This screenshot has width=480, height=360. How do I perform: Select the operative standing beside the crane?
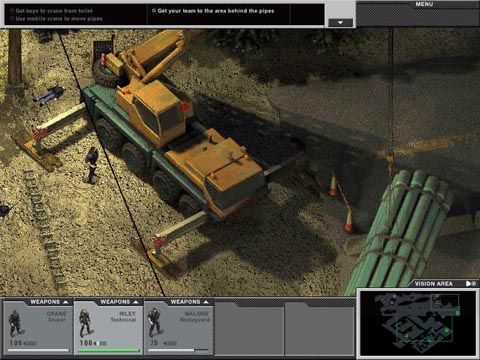[91, 165]
